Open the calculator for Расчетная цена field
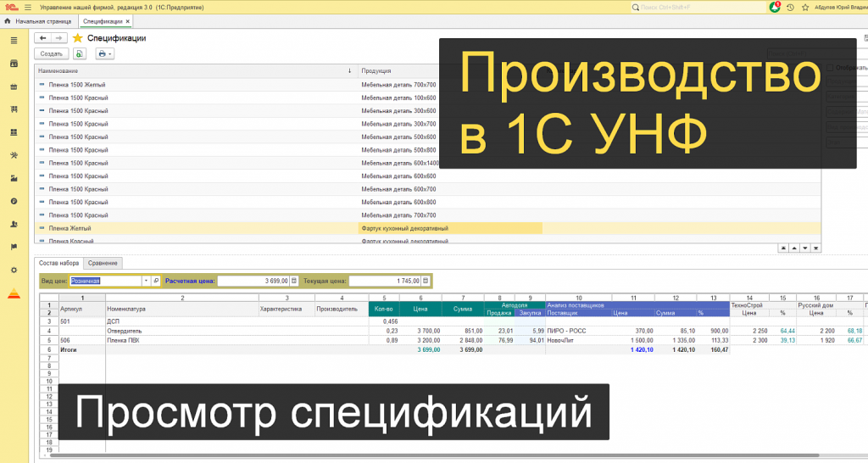 pyautogui.click(x=294, y=281)
